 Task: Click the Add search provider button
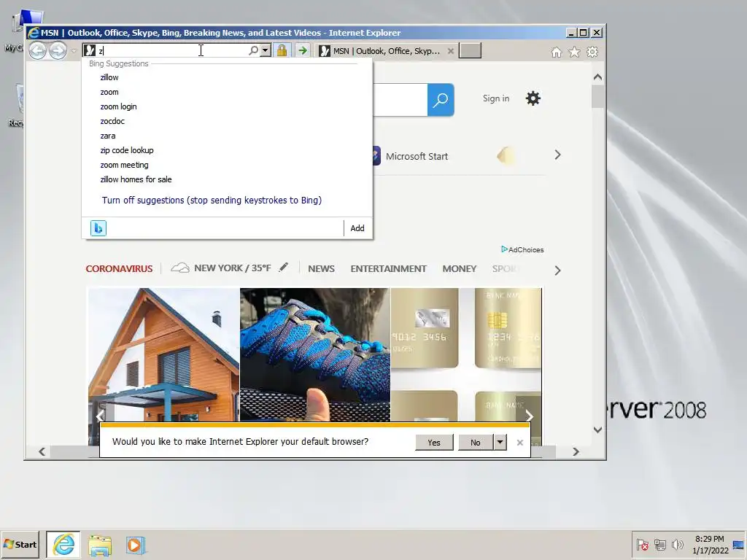[357, 228]
